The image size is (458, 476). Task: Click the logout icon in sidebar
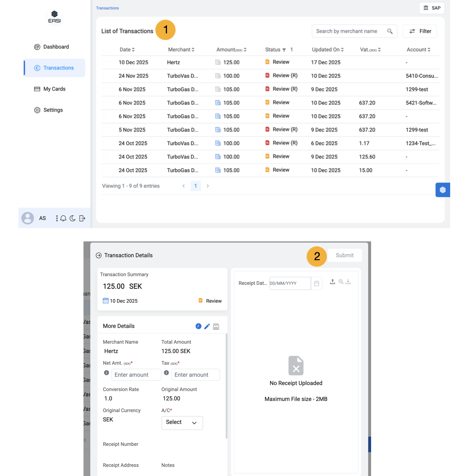[82, 218]
